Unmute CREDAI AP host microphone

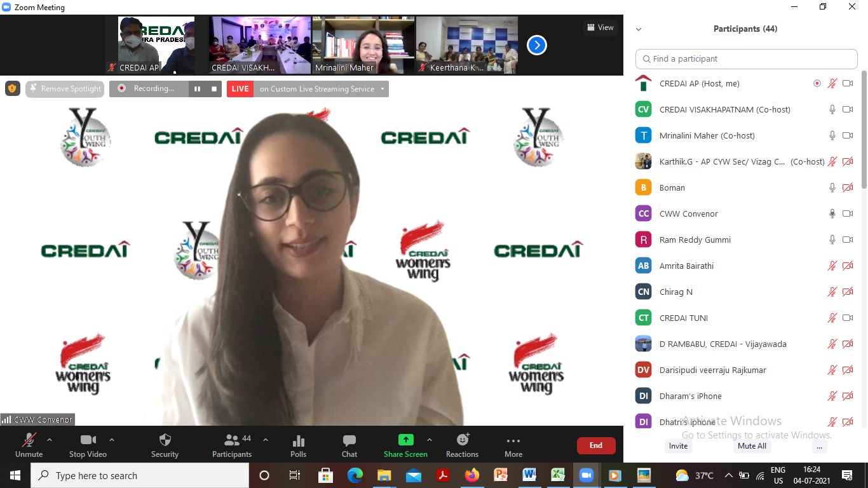point(832,83)
